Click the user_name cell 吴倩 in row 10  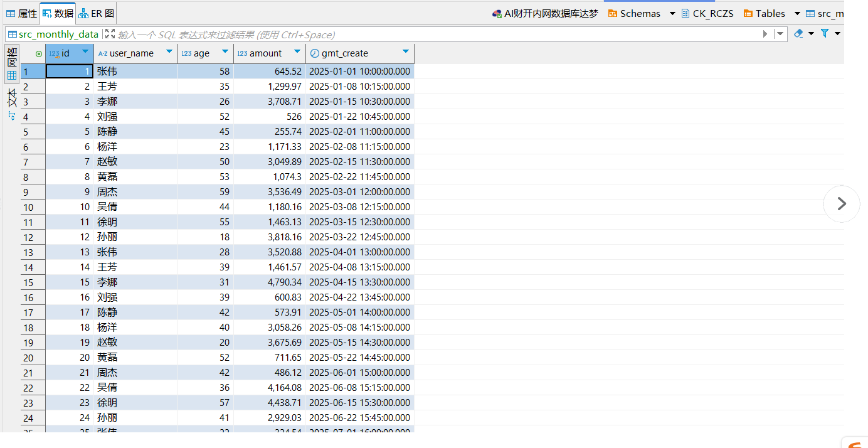[x=136, y=207]
